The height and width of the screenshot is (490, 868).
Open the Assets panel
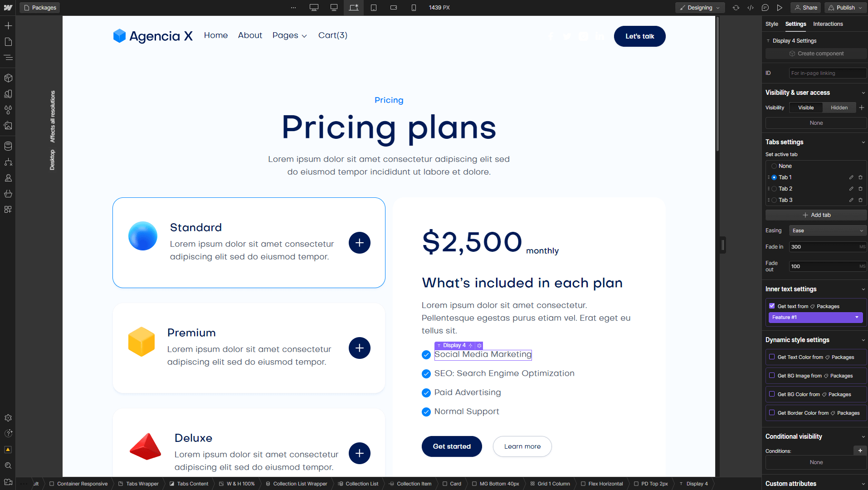8,126
